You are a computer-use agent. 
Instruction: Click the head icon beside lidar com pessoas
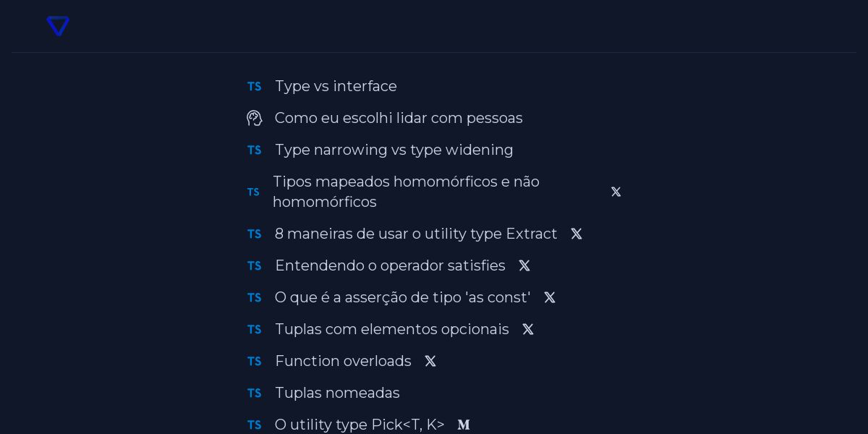254,118
